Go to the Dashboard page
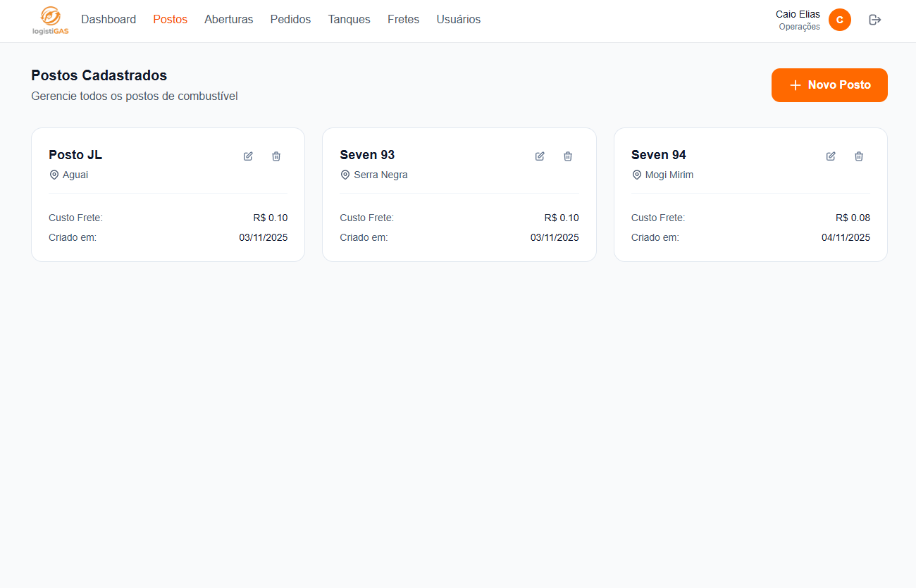The width and height of the screenshot is (916, 588). pos(109,20)
